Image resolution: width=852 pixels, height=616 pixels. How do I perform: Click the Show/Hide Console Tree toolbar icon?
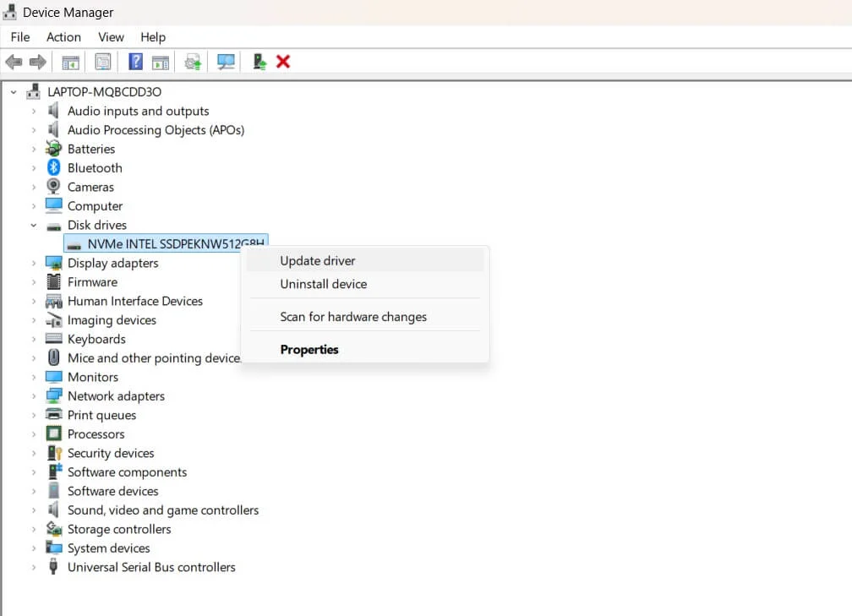pyautogui.click(x=71, y=62)
